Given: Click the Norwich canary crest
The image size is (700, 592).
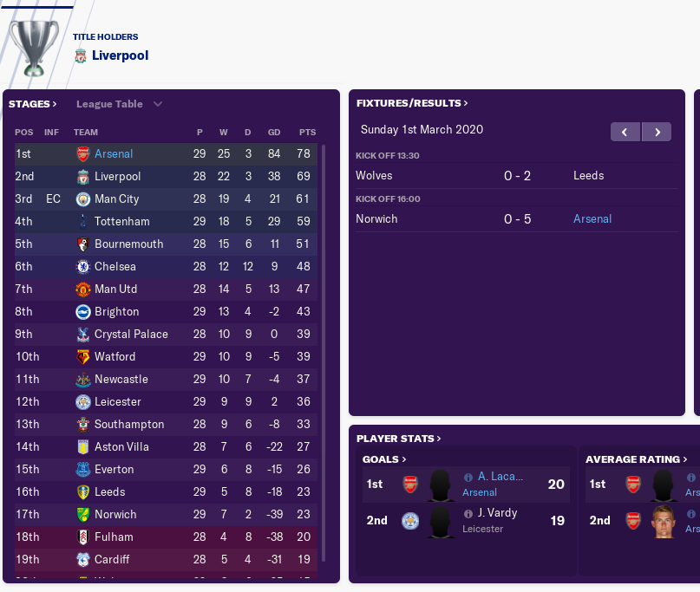Looking at the screenshot, I should pos(83,514).
